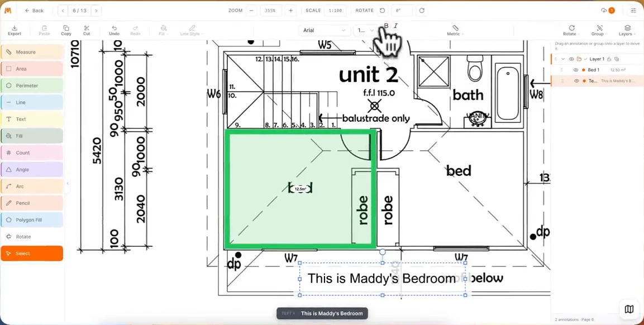Click the Text annotation orange color dot
644x325 pixels.
tap(584, 81)
